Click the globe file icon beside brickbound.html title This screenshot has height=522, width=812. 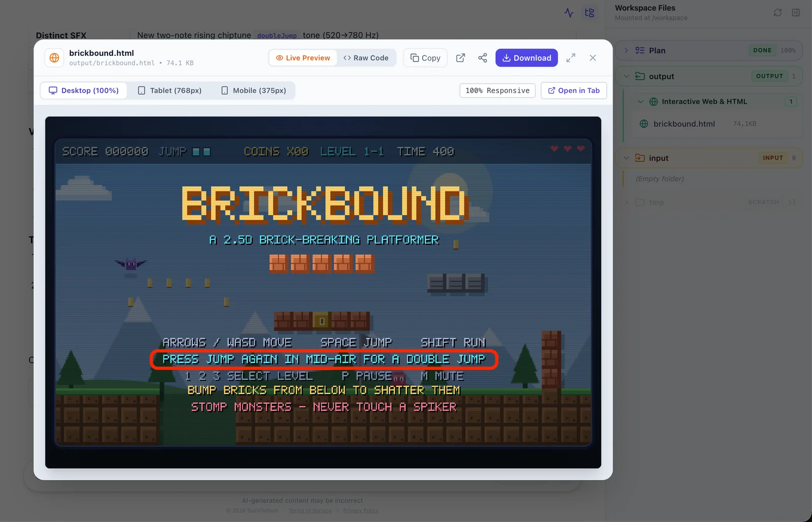pos(54,58)
